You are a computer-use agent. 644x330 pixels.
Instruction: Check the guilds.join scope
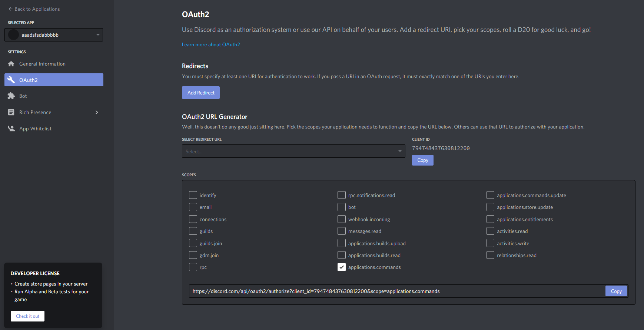coord(193,243)
